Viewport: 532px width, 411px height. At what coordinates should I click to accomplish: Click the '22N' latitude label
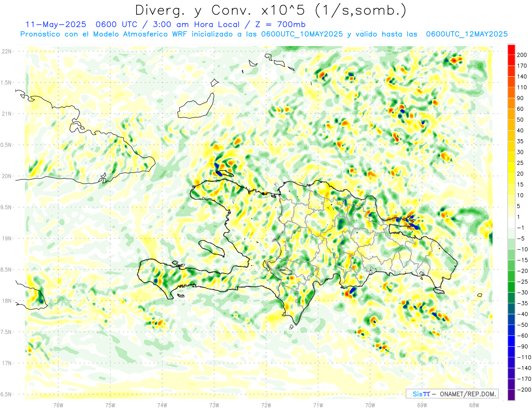[7, 51]
